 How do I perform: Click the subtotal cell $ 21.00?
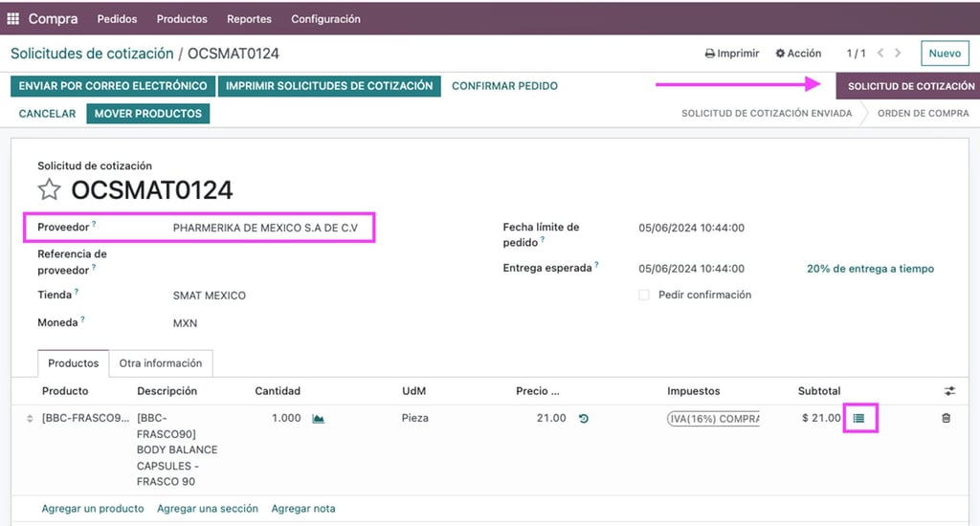click(821, 418)
